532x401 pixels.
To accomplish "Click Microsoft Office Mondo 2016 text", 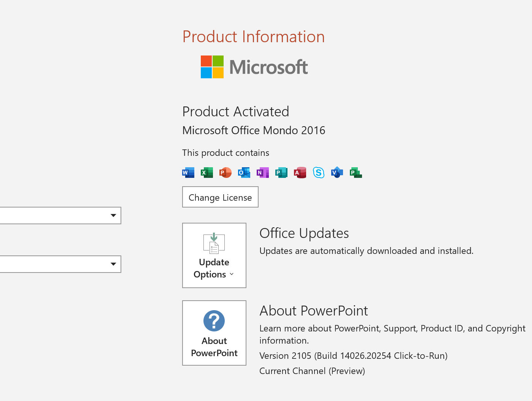I will [254, 130].
